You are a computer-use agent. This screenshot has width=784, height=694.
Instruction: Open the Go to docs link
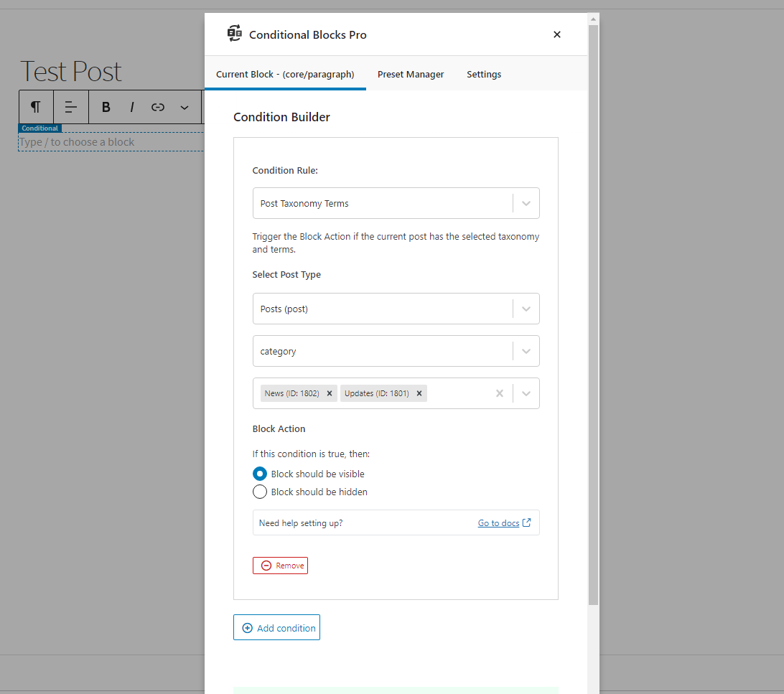(x=498, y=523)
